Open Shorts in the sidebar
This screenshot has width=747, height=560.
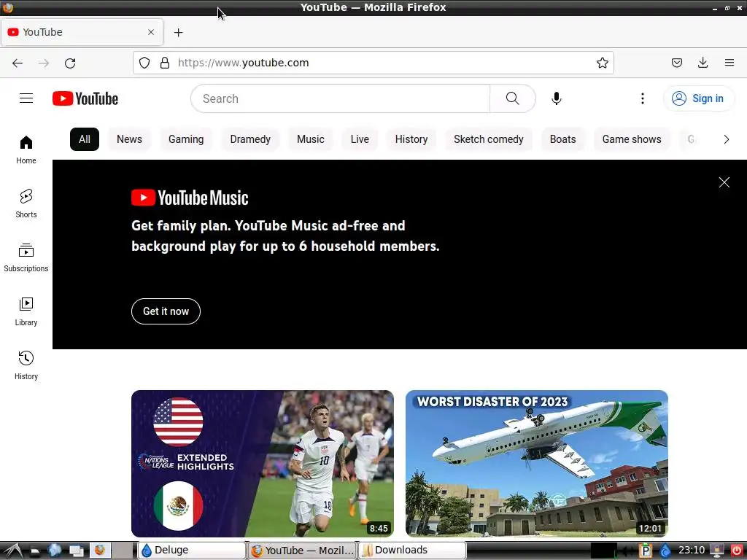point(26,204)
